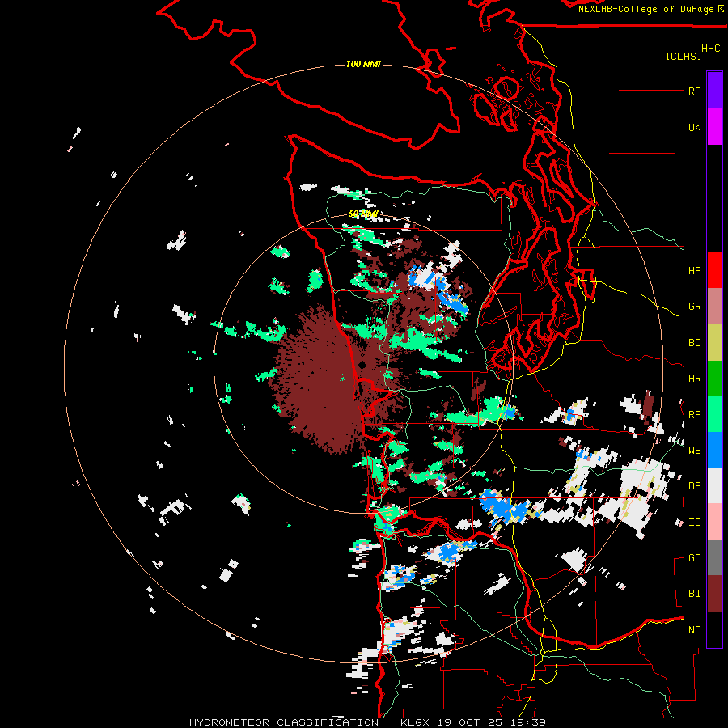The height and width of the screenshot is (728, 728).
Task: Click the brown BI biological legend swatch
Action: [x=714, y=594]
